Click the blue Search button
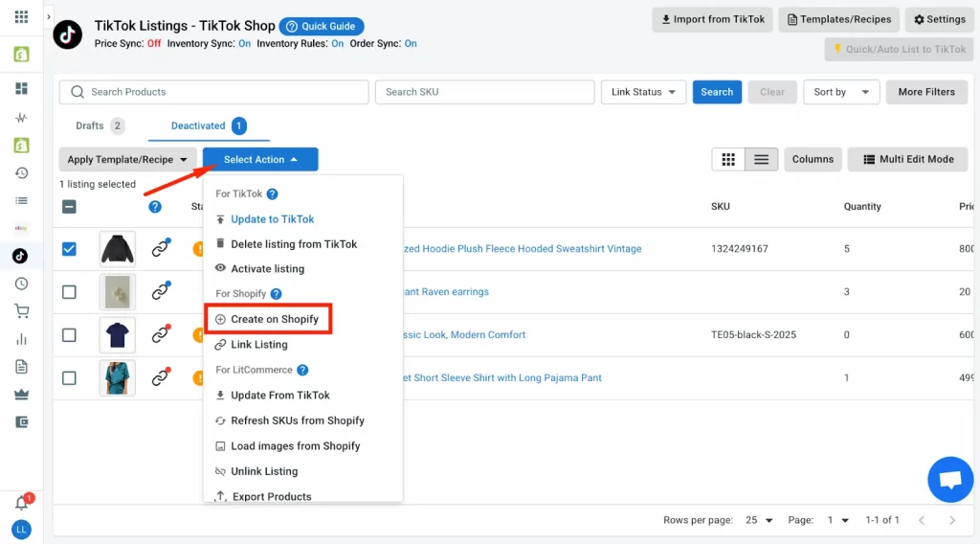Image resolution: width=980 pixels, height=544 pixels. pos(717,92)
